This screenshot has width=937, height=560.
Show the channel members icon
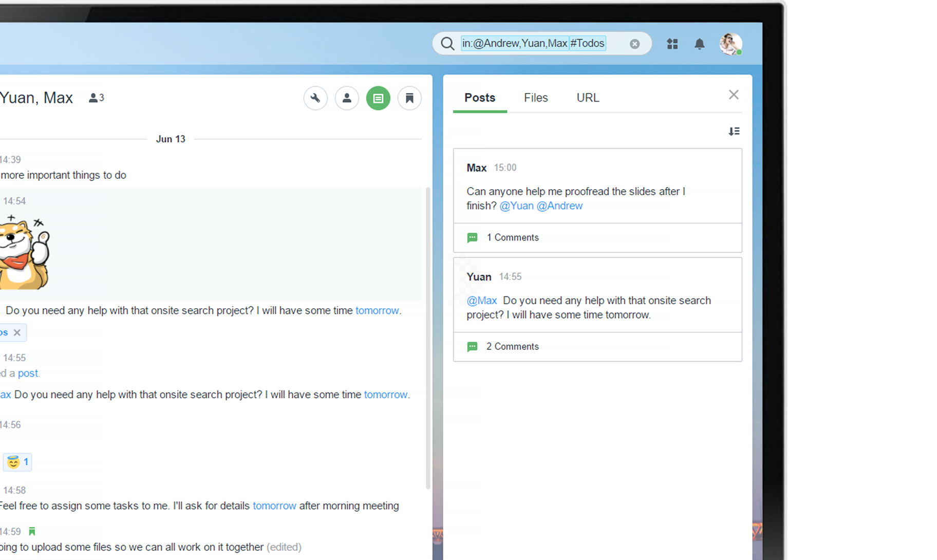[x=347, y=98]
